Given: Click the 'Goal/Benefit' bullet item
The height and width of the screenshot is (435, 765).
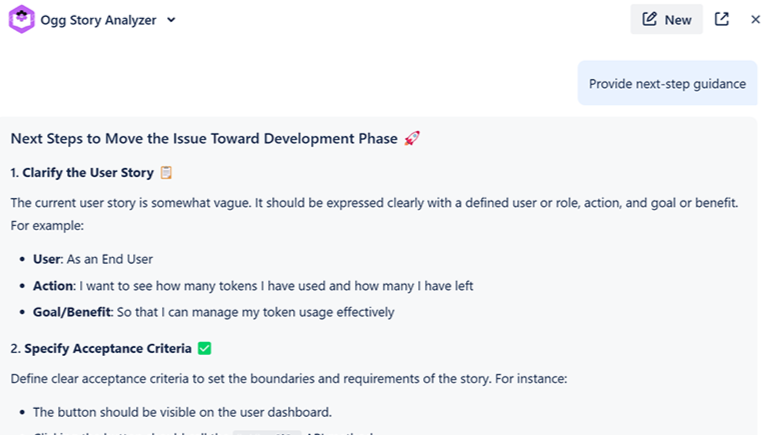Looking at the screenshot, I should pyautogui.click(x=214, y=312).
